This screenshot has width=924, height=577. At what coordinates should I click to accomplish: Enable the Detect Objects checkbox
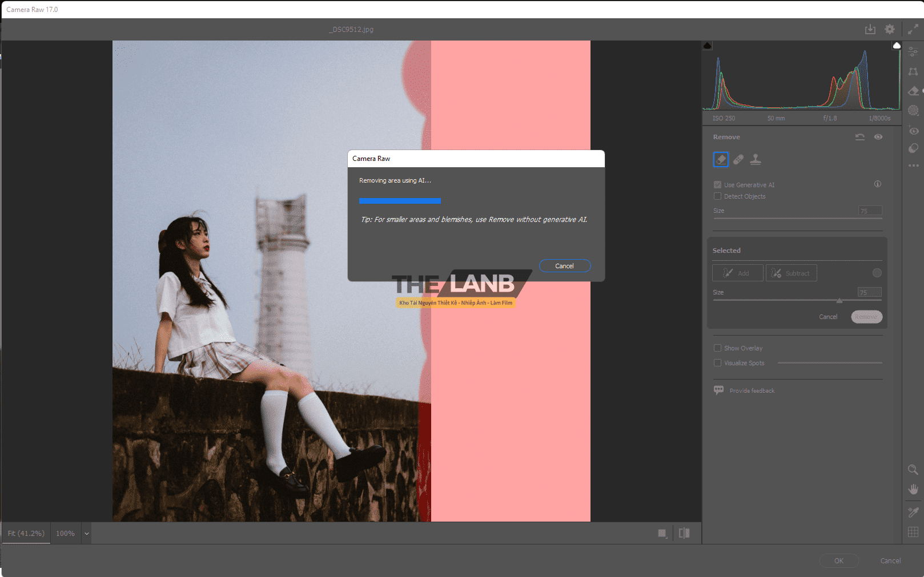point(717,196)
